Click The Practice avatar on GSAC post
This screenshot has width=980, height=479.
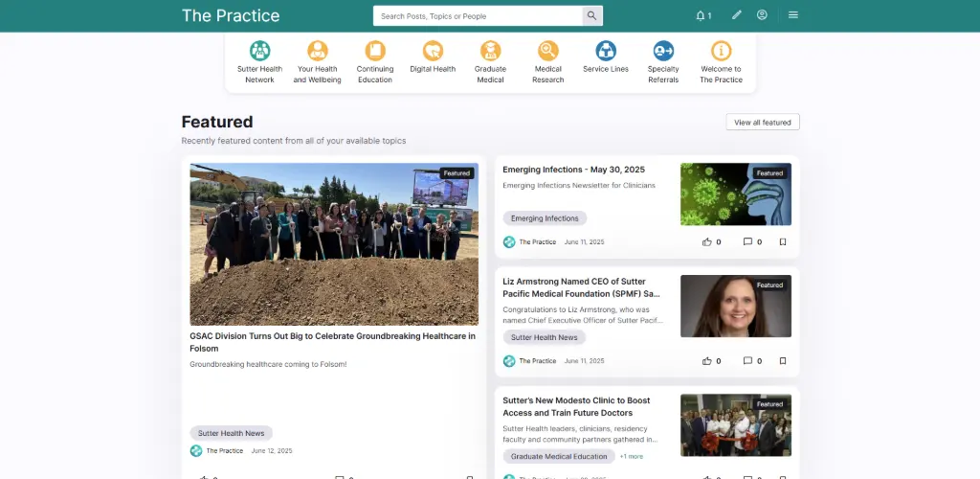(x=196, y=451)
